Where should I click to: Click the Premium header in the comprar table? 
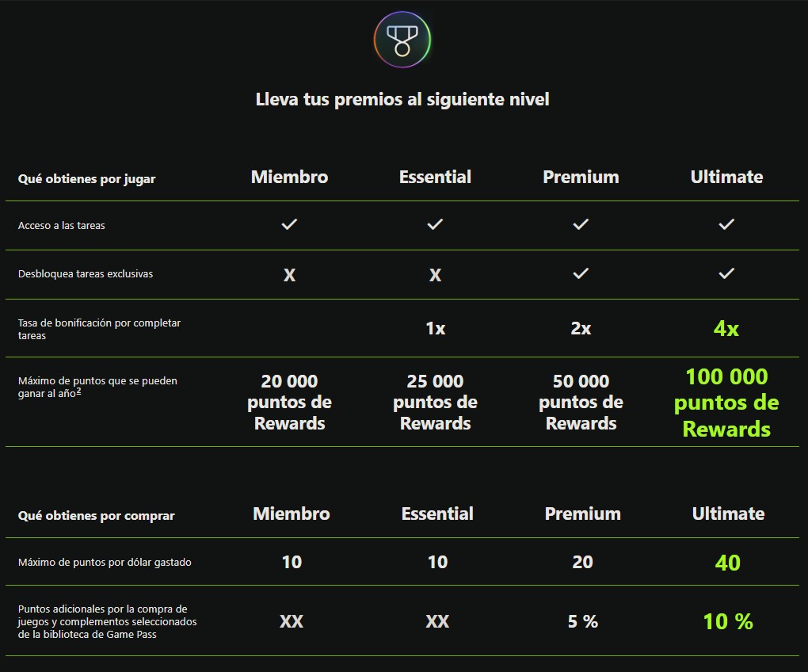(x=582, y=514)
